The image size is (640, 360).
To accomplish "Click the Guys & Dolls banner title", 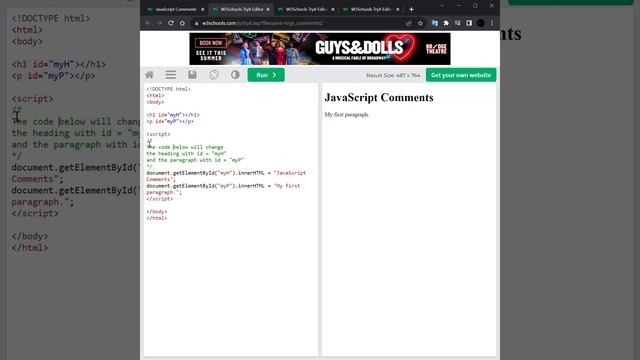I will click(x=359, y=47).
